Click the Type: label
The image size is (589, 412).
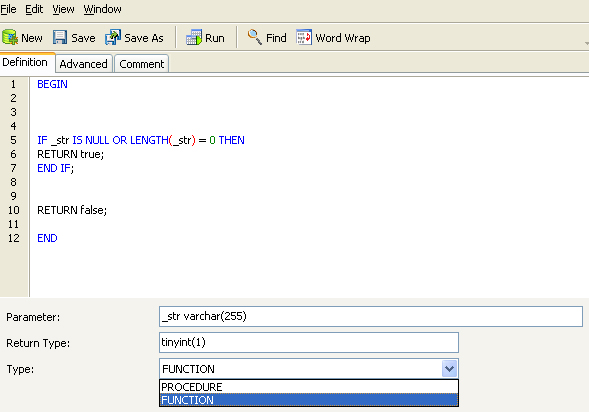[20, 369]
